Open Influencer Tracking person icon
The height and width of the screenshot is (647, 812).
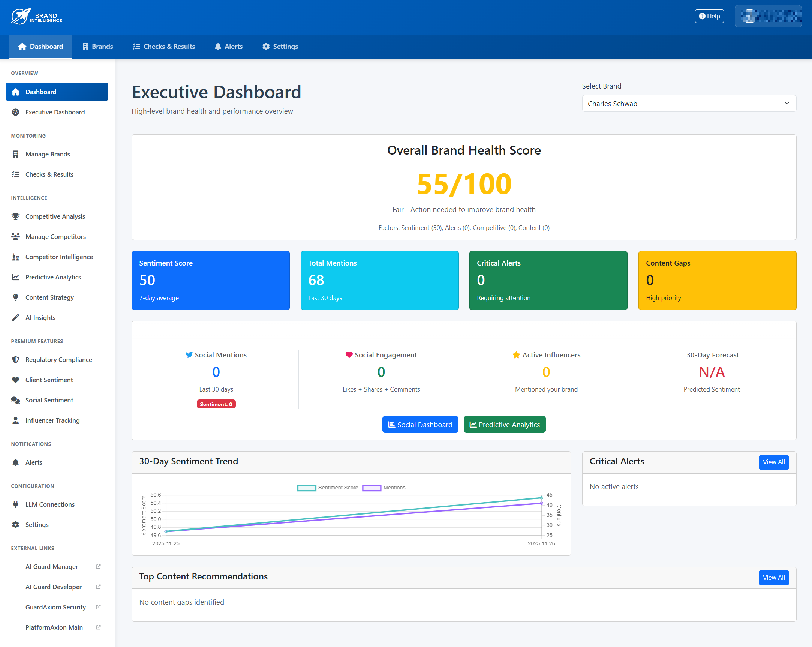tap(15, 420)
